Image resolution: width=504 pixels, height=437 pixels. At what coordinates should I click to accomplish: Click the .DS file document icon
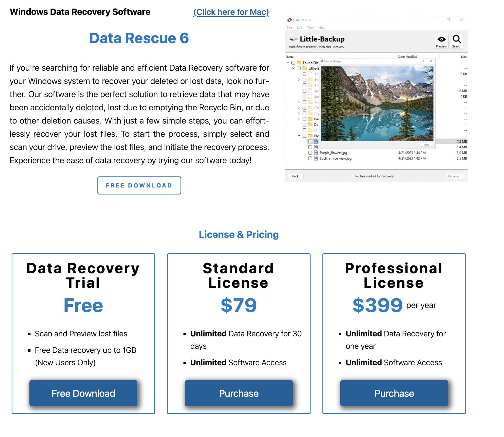[310, 74]
